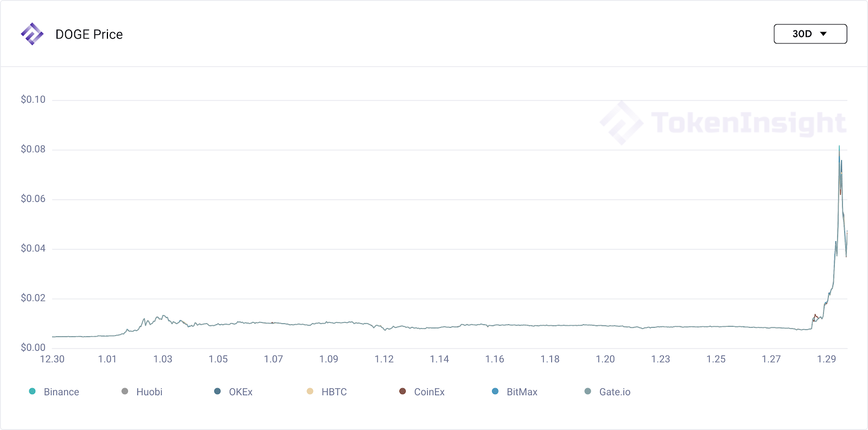
Task: Click the price spike peak near 1.29
Action: point(839,147)
